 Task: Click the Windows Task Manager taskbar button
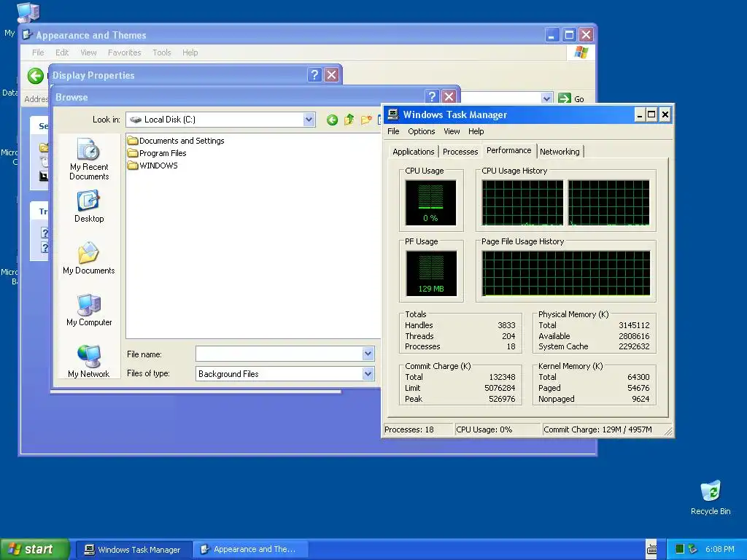[133, 550]
